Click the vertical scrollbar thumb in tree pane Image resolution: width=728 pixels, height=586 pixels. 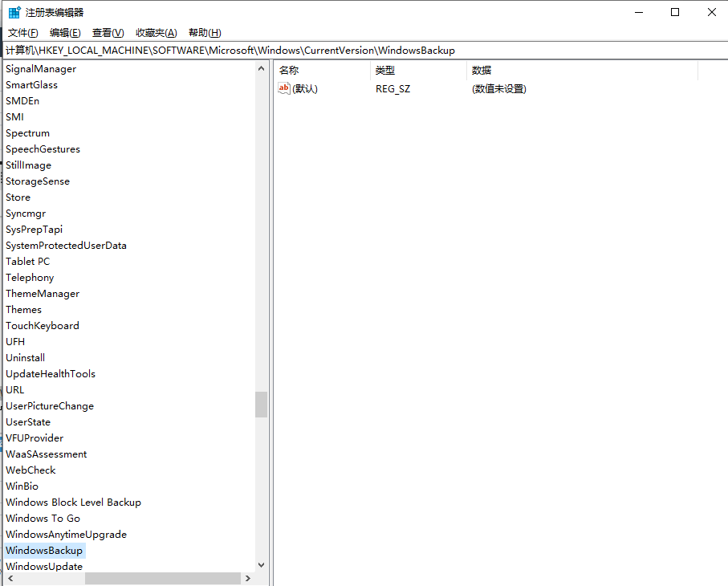(261, 405)
